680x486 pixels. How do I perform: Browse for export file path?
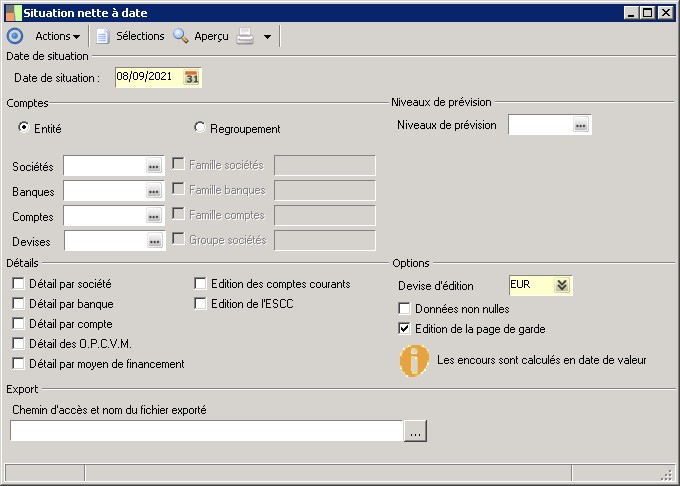tap(416, 431)
